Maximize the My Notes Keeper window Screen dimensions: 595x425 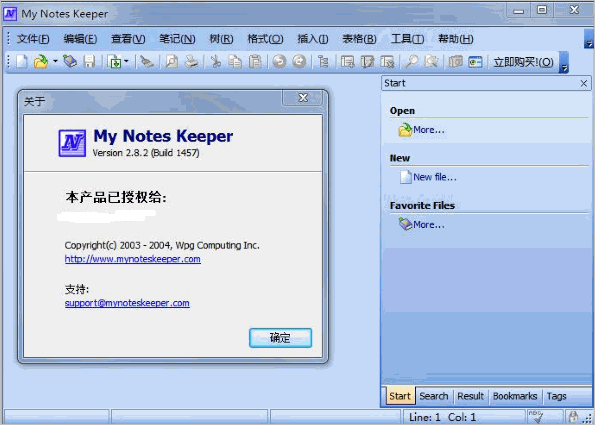point(542,10)
